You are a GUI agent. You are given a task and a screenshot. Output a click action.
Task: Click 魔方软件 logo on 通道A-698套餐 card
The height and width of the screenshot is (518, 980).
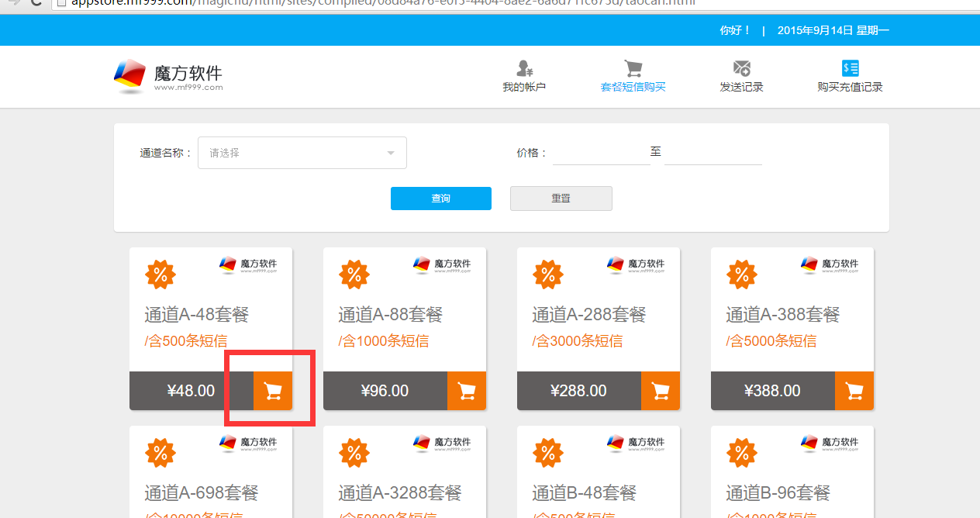[x=248, y=444]
